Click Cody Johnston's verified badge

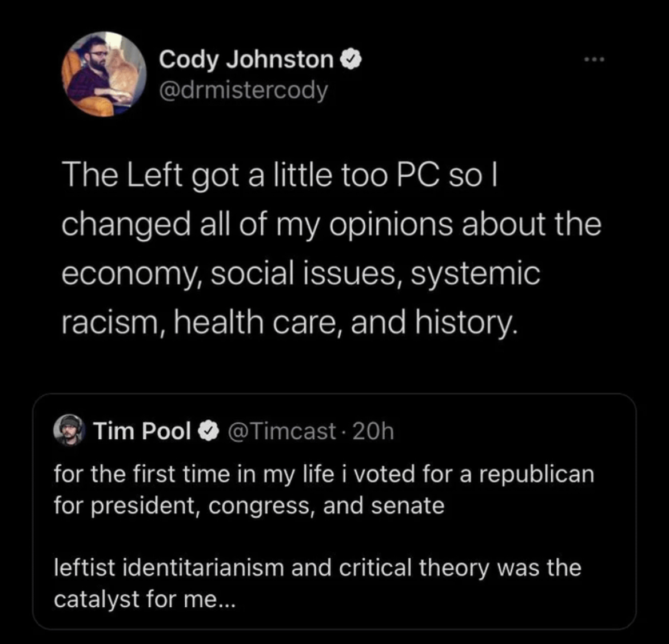point(349,59)
